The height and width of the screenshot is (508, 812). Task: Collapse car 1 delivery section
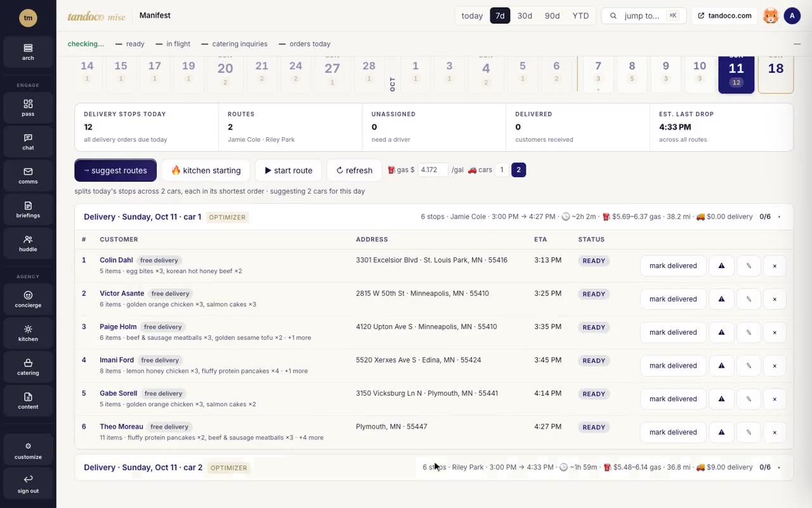click(779, 217)
